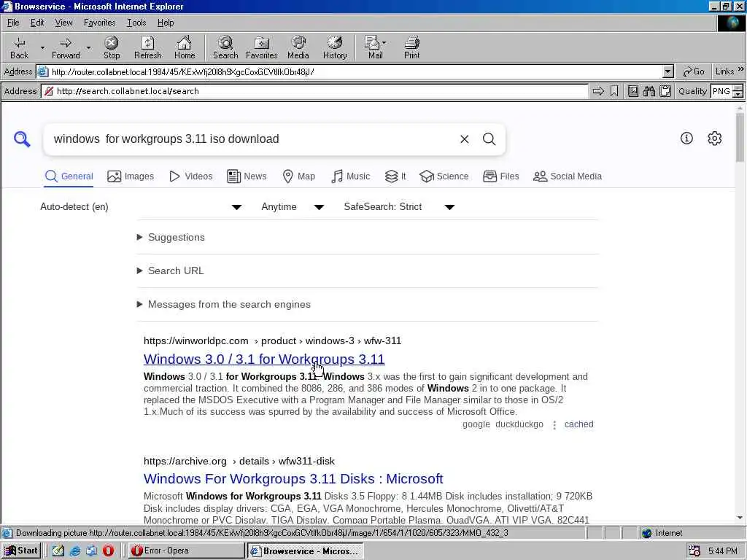The width and height of the screenshot is (747, 560).
Task: Click inside the search query field
Action: pos(252,139)
